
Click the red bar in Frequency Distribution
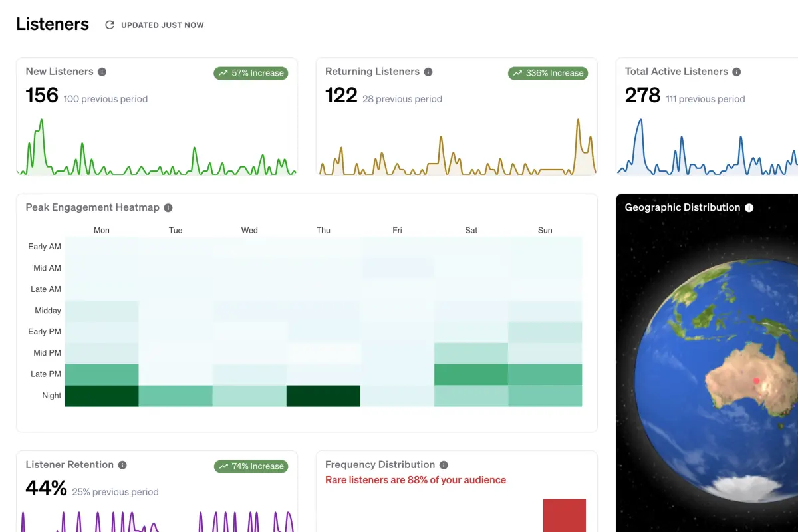[564, 515]
